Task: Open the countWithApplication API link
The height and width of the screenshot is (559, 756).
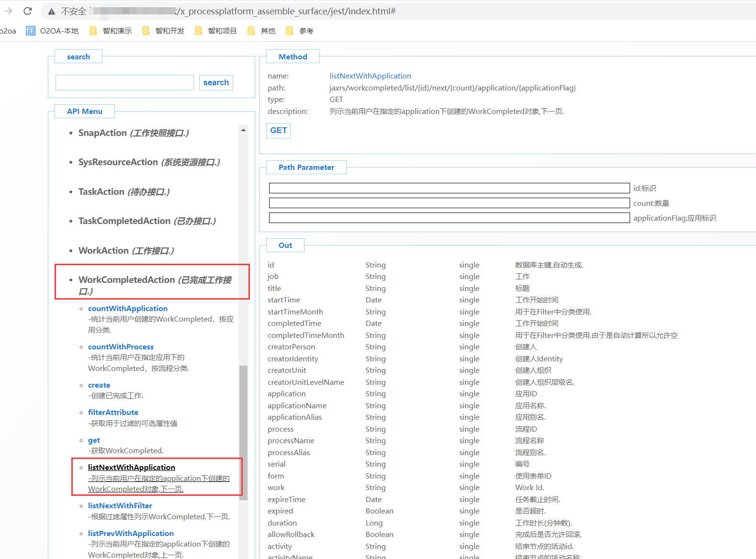Action: 127,309
